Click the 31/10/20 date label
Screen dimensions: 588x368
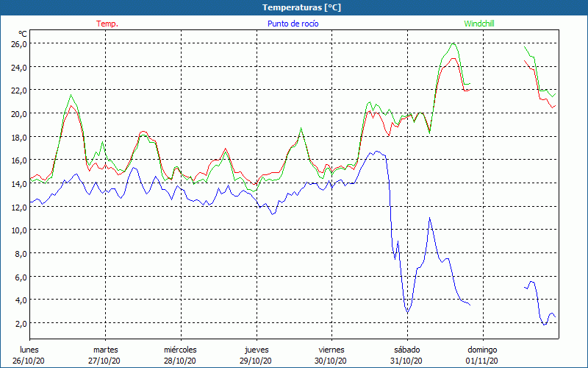406,361
